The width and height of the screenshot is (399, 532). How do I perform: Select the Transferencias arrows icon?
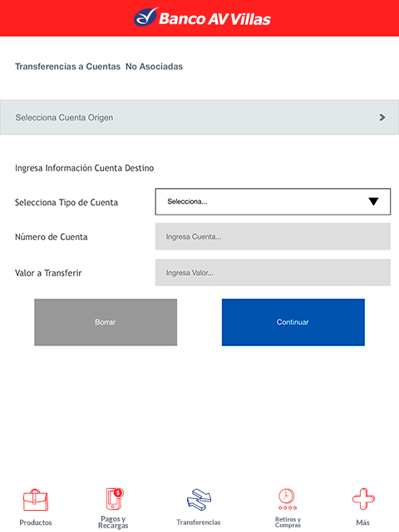click(x=199, y=499)
